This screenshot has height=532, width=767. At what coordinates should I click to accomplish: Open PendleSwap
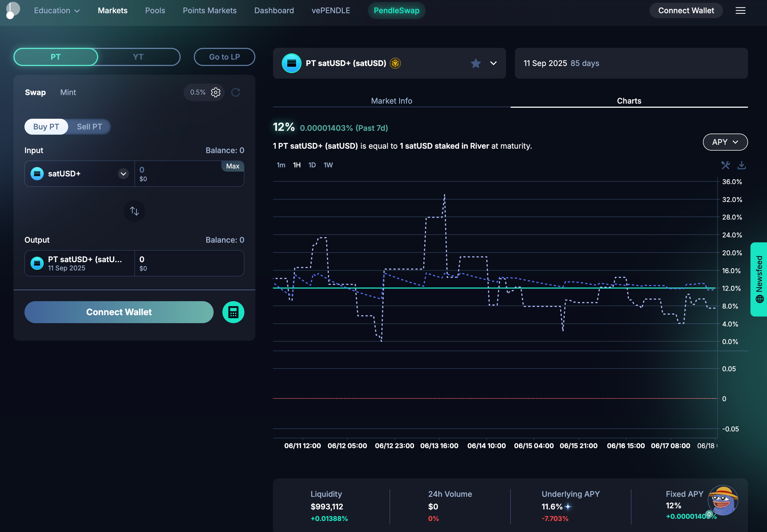(397, 10)
